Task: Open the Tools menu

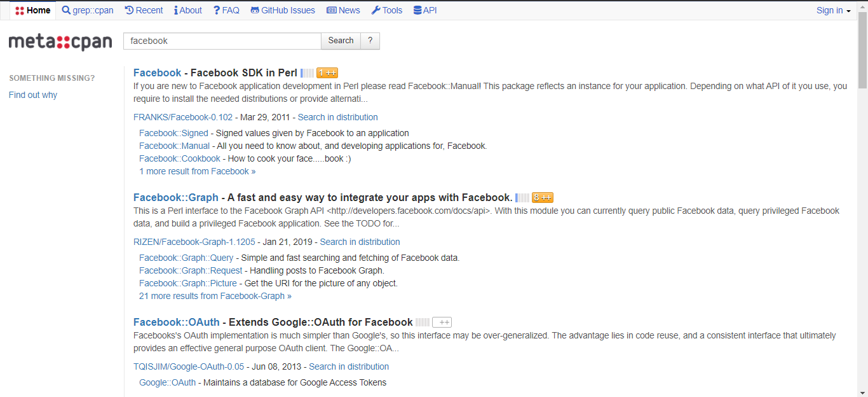Action: [386, 10]
